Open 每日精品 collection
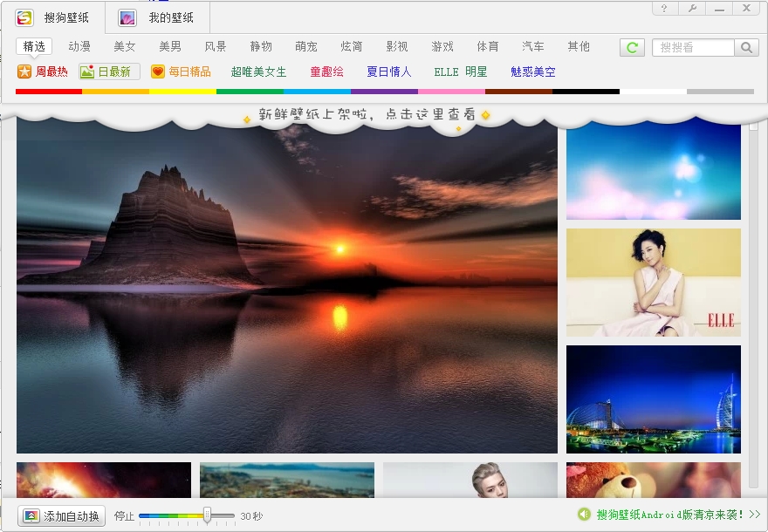 click(189, 72)
